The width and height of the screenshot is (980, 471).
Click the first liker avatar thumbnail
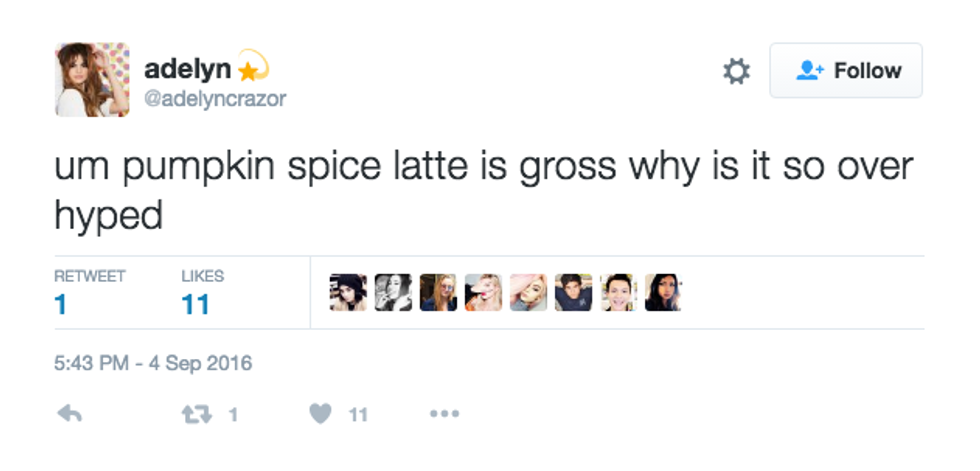[x=348, y=292]
